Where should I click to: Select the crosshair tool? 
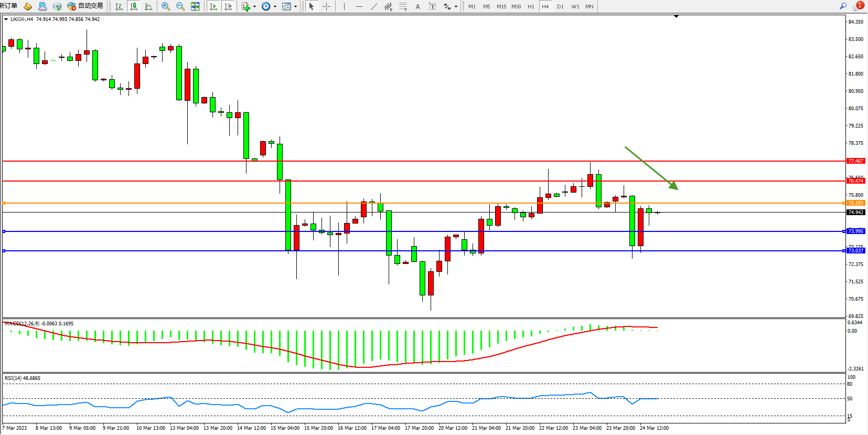[326, 6]
